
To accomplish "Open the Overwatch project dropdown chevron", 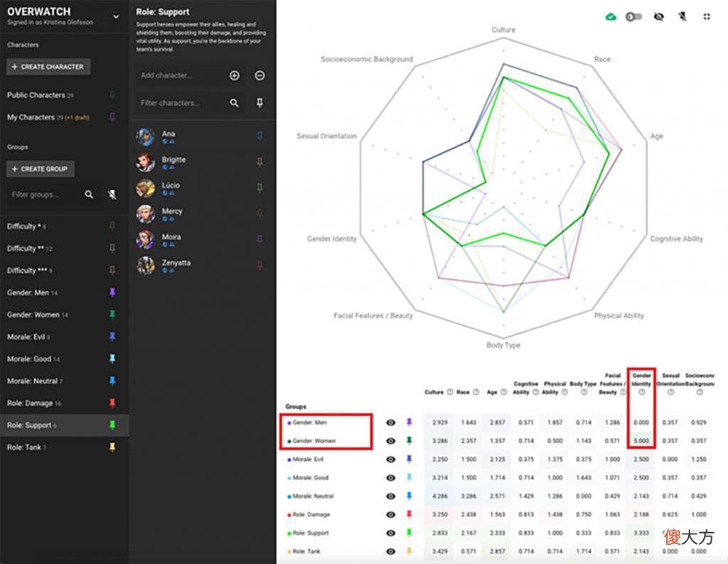I will (x=116, y=17).
